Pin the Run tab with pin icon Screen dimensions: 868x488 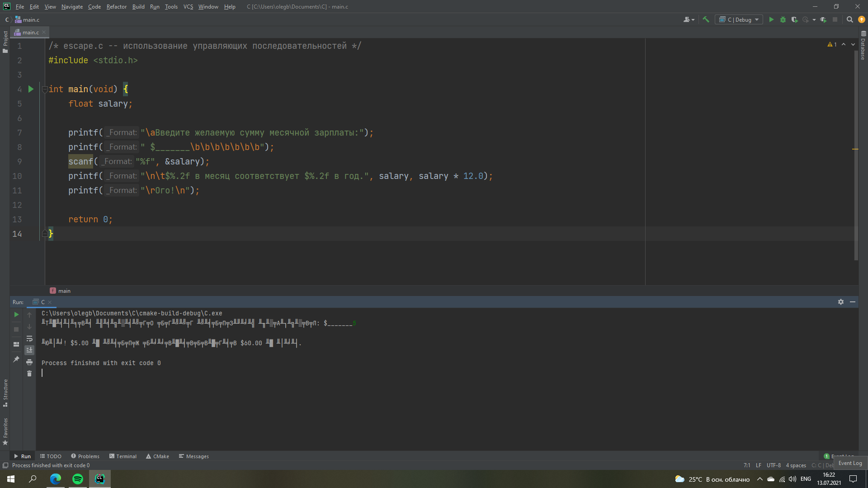click(16, 359)
